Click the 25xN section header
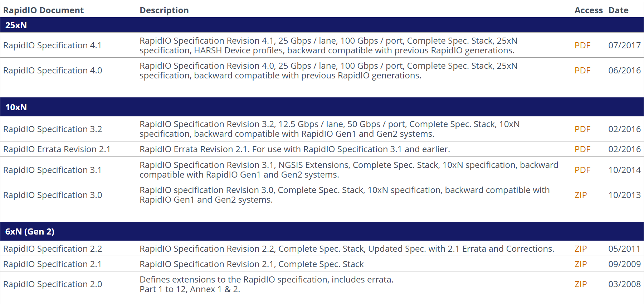 pyautogui.click(x=16, y=25)
